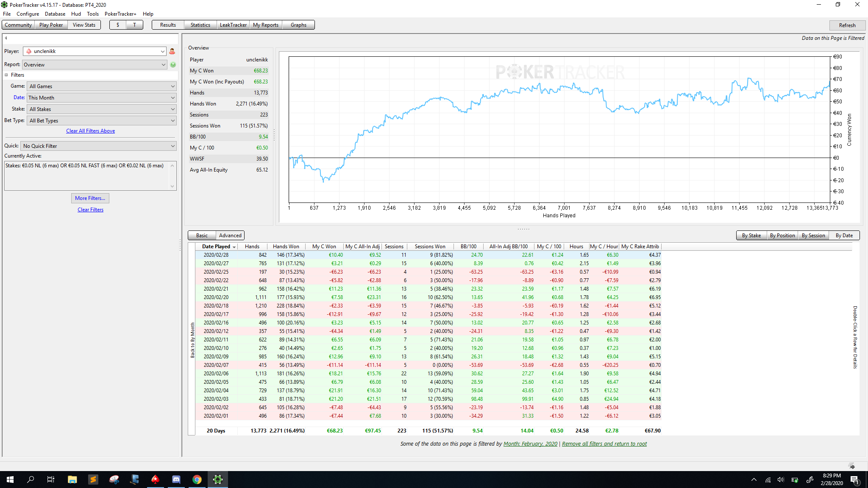Click the Currently Active filters scrollbar
Screen dimensions: 868x488
172,176
